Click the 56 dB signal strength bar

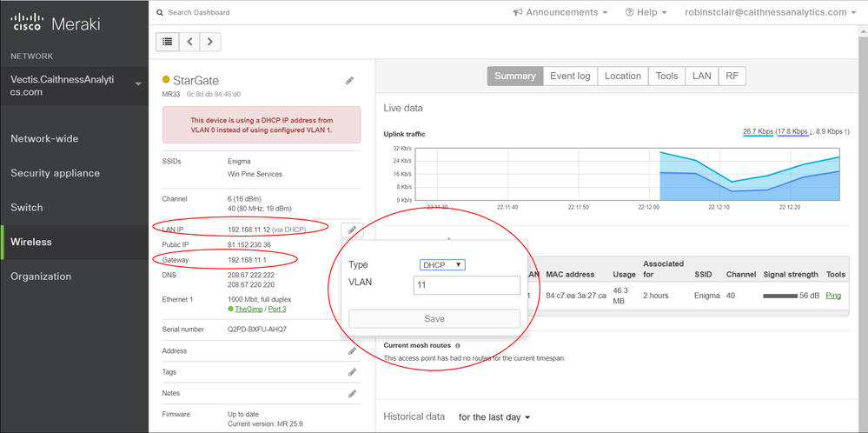tap(780, 296)
